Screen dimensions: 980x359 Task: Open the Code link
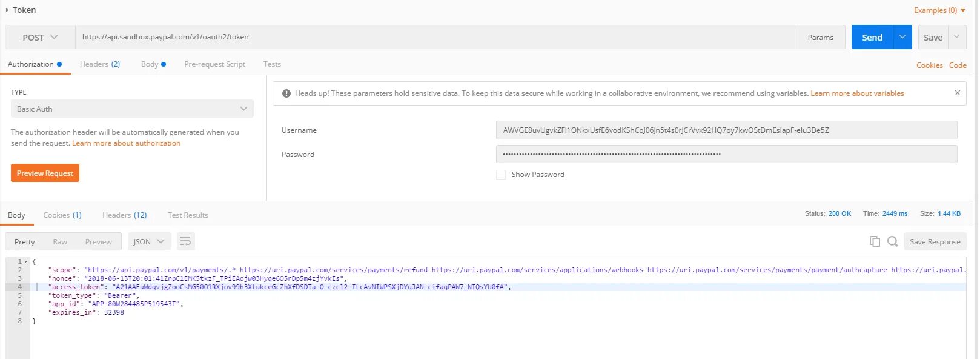point(958,65)
